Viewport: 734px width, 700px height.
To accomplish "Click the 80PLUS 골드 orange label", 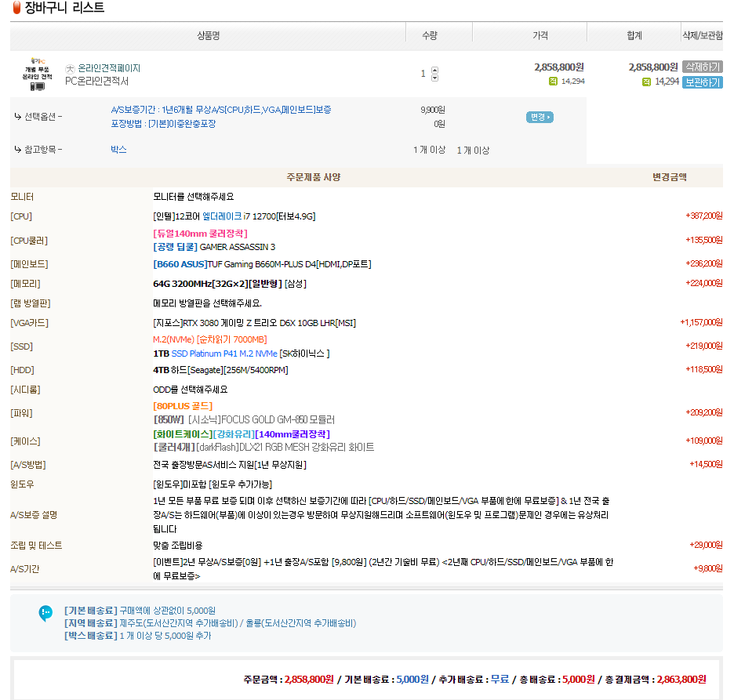I will pos(183,406).
